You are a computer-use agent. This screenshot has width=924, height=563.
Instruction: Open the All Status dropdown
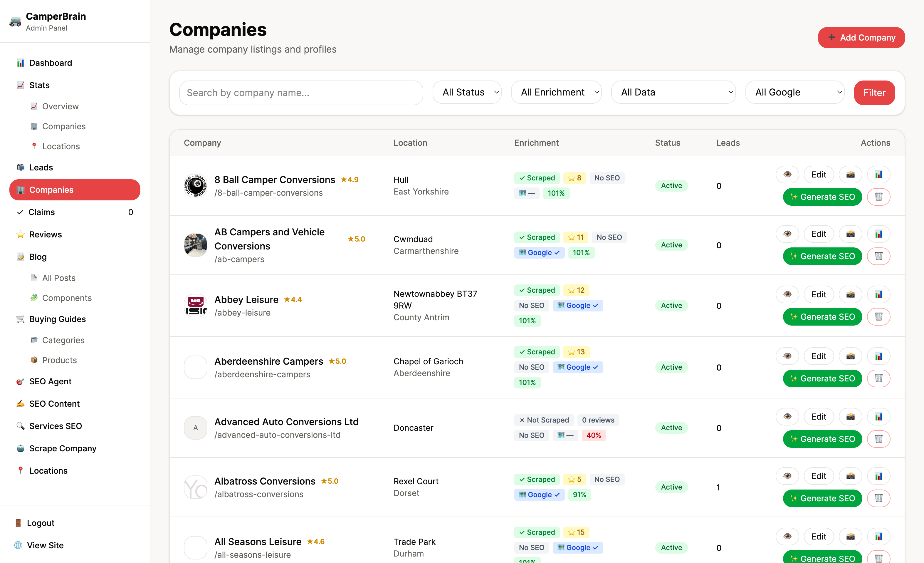[x=467, y=92]
